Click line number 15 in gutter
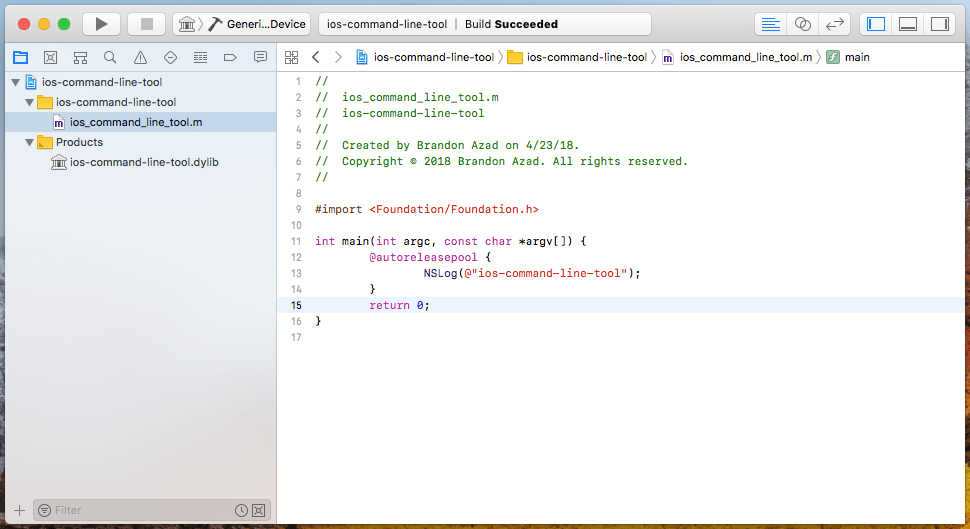Image resolution: width=970 pixels, height=529 pixels. 296,305
